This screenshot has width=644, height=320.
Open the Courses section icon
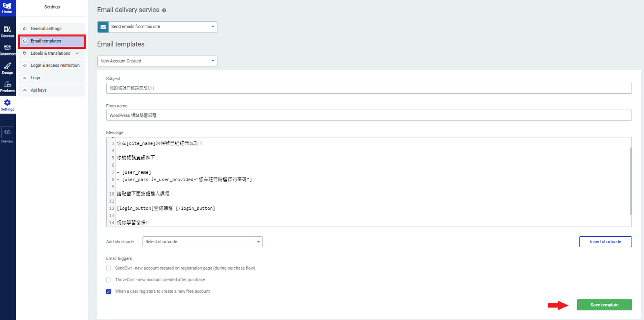tap(7, 29)
